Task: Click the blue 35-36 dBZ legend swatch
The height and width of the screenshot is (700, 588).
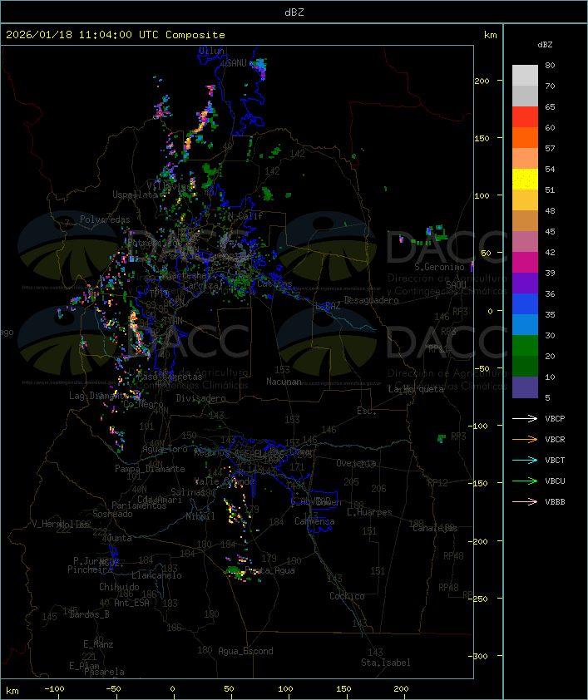Action: coord(525,304)
